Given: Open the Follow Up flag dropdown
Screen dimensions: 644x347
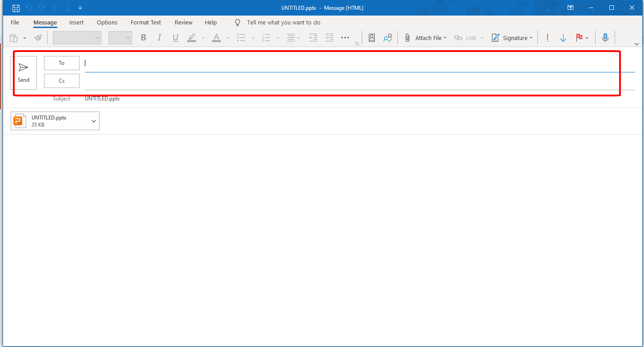Looking at the screenshot, I should click(586, 37).
